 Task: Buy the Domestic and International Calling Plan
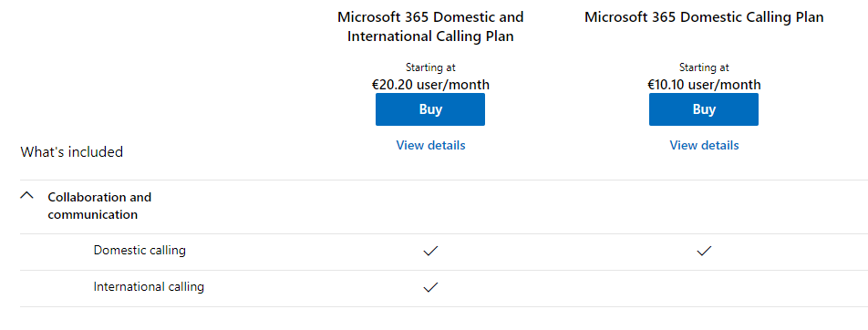[430, 109]
